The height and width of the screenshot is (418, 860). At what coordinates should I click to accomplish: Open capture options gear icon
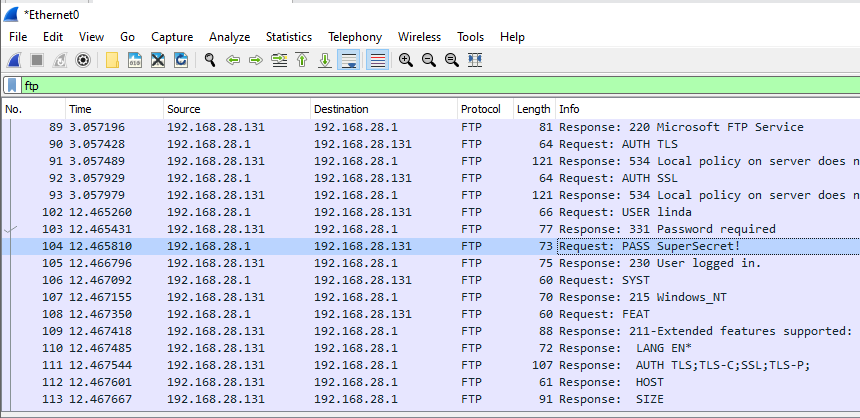[82, 60]
